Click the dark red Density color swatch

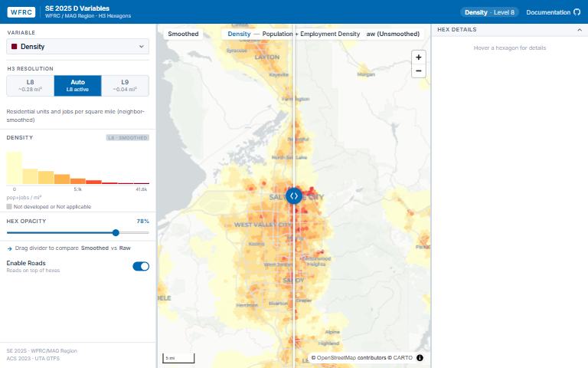(15, 47)
